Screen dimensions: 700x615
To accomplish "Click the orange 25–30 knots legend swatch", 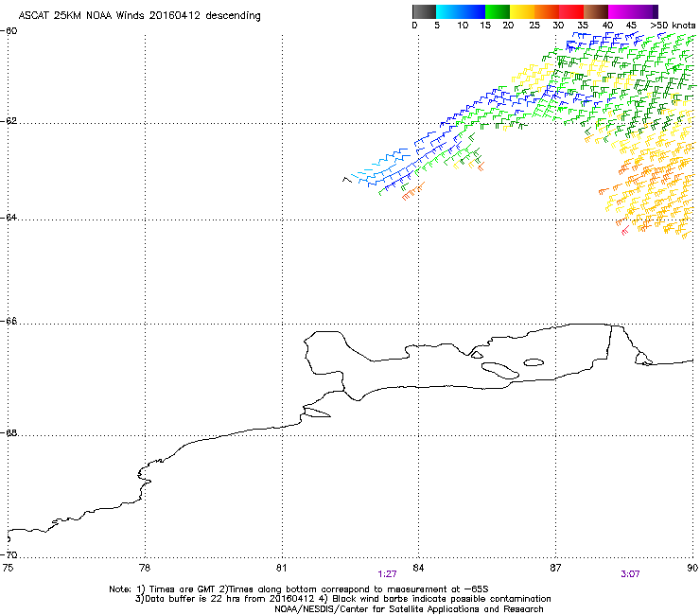I will [x=547, y=11].
